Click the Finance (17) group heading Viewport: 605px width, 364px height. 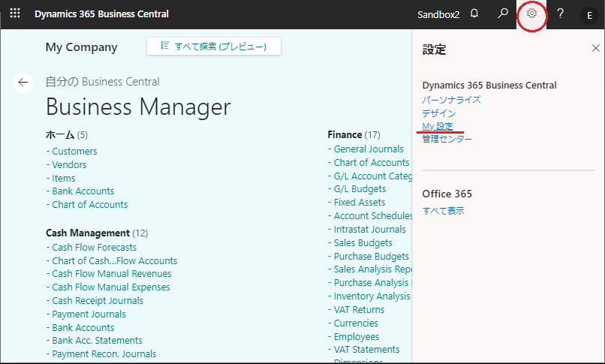pyautogui.click(x=354, y=134)
